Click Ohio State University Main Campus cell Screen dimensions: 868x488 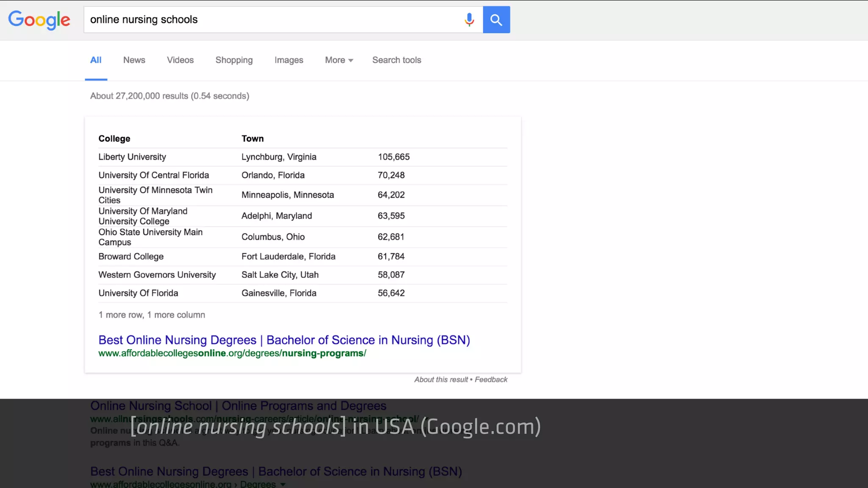coord(150,237)
